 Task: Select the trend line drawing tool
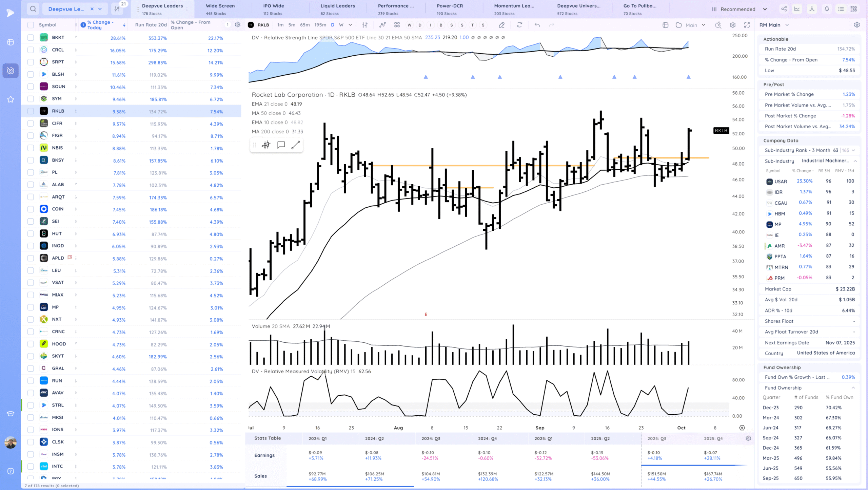point(295,145)
